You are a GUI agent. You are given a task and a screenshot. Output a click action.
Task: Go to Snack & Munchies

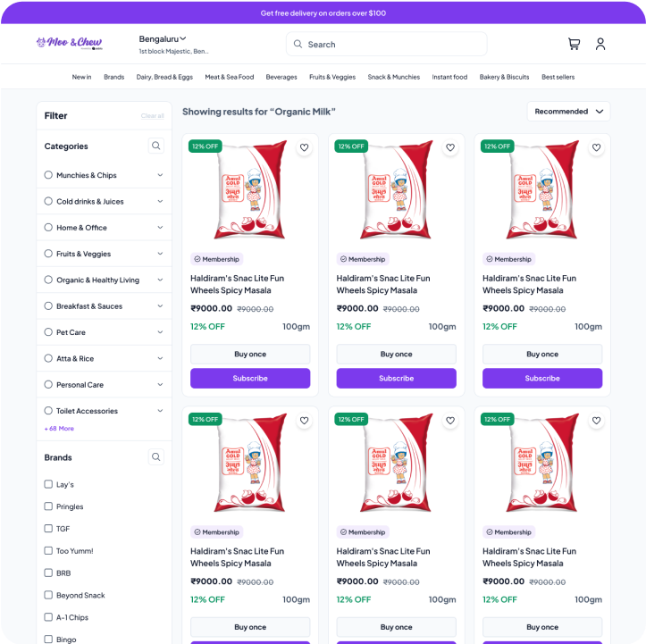point(394,77)
